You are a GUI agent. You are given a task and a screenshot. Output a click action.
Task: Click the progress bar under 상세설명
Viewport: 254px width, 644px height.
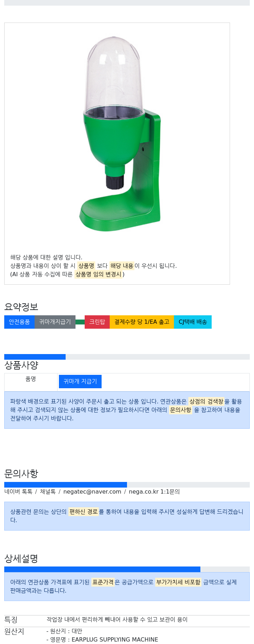click(127, 569)
